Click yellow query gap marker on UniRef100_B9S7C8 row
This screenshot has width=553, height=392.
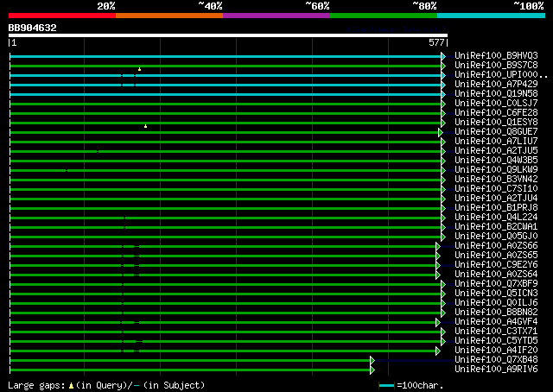click(x=139, y=69)
